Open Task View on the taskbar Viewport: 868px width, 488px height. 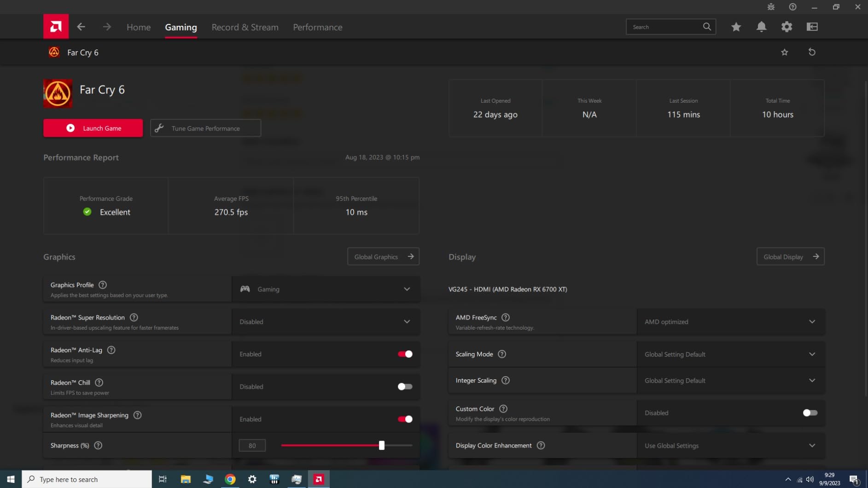pos(163,479)
